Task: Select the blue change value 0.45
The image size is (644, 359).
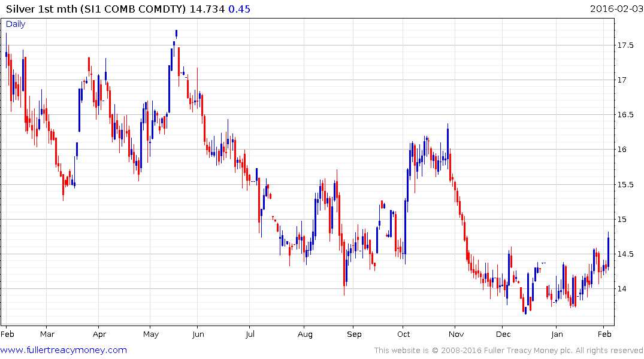Action: 239,9
